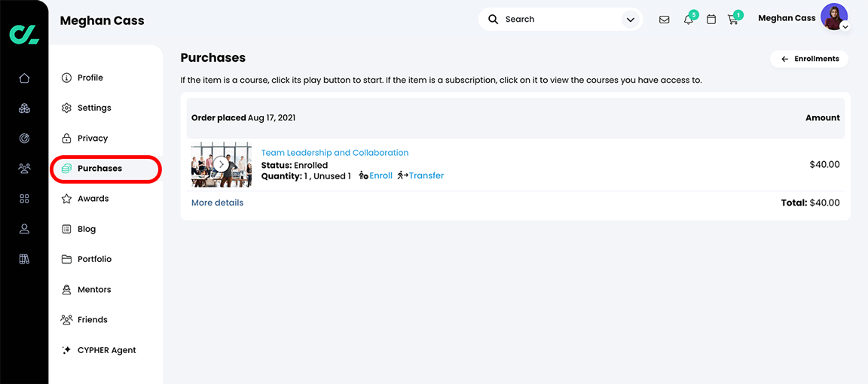The height and width of the screenshot is (384, 868).
Task: Open Team Leadership and Collaboration link
Action: pyautogui.click(x=335, y=153)
